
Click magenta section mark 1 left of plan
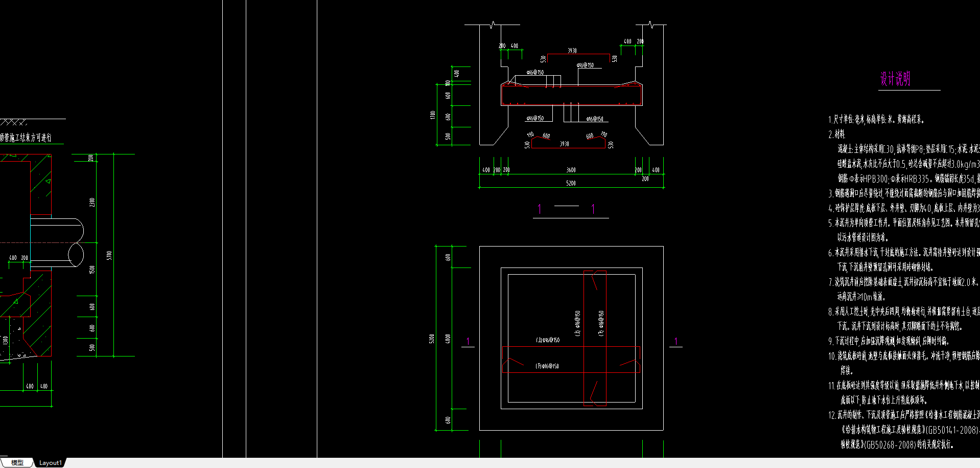[x=468, y=341]
